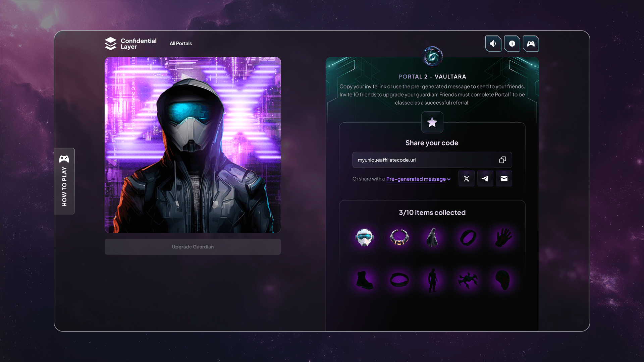Copy the affiliate code with the copy icon
The height and width of the screenshot is (362, 644).
click(x=502, y=160)
